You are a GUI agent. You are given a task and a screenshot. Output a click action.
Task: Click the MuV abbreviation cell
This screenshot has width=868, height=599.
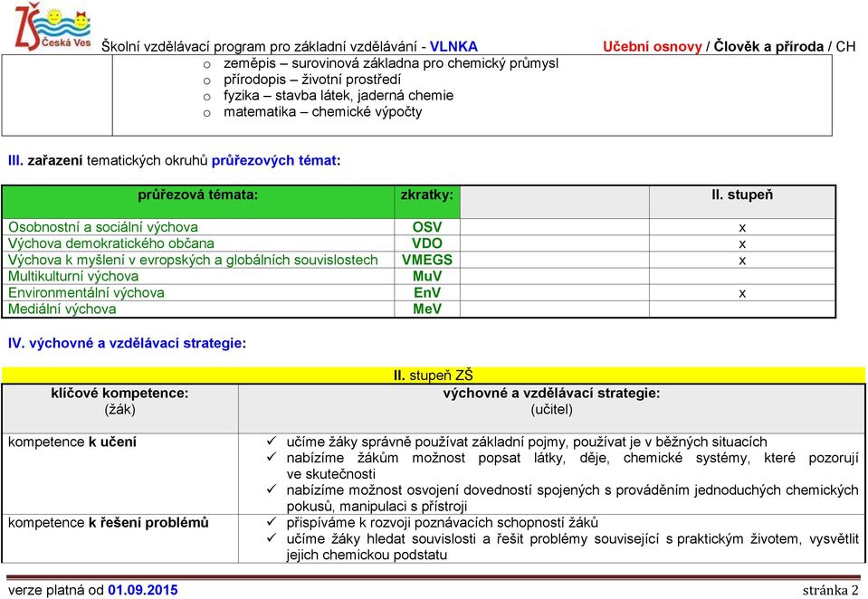point(427,276)
